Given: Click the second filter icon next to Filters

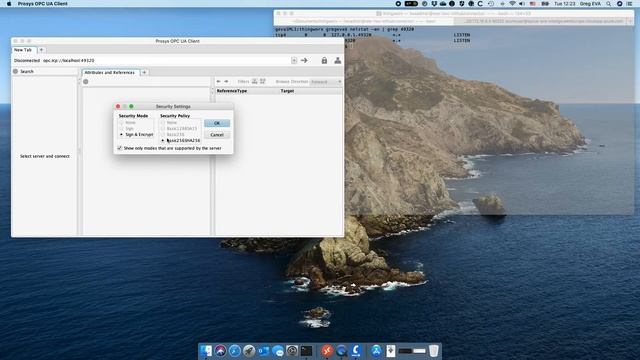Looking at the screenshot, I should (x=263, y=82).
